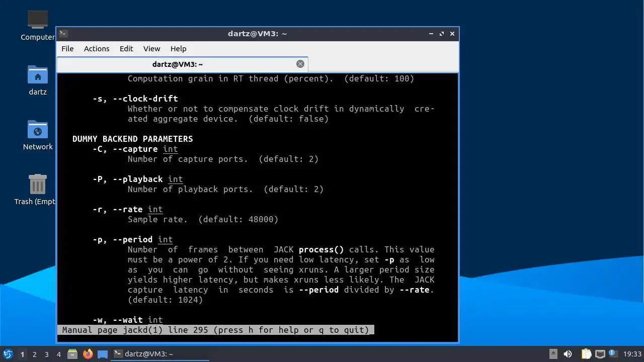Viewport: 644px width, 362px height.
Task: Click the '-r, --rate int' option line
Action: tap(128, 209)
